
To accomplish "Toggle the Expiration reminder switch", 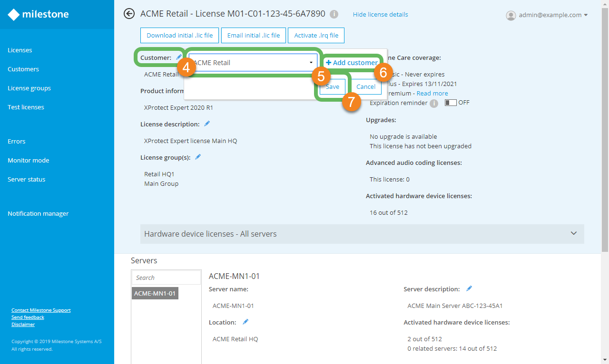I will point(450,103).
